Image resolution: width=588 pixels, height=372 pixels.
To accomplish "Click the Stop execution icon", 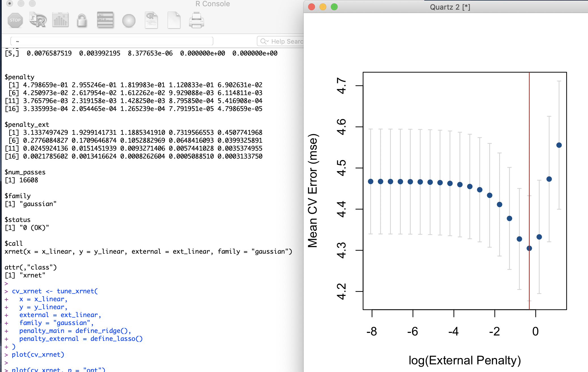I will [x=15, y=20].
